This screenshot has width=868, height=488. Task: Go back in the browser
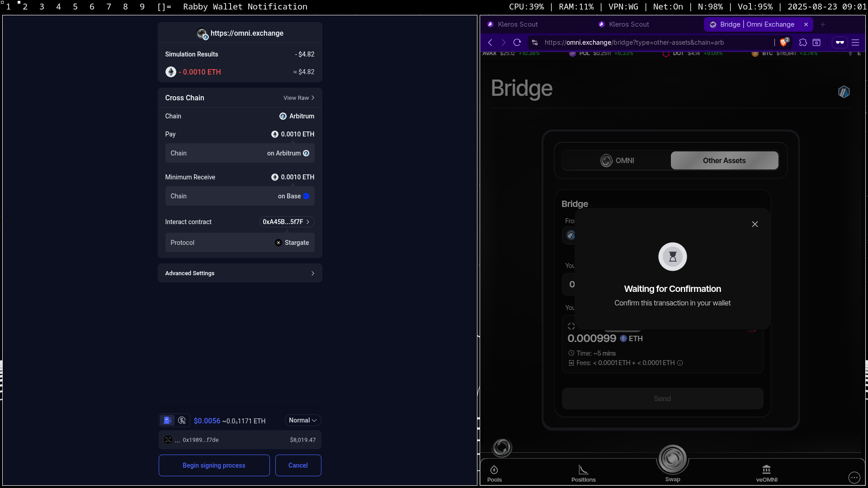(x=490, y=42)
